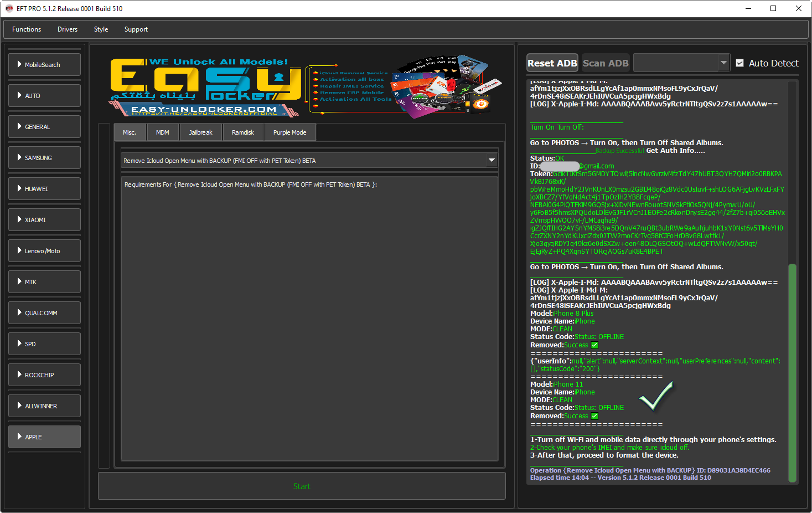Expand the AUTO sidebar section
The height and width of the screenshot is (513, 812).
pos(44,96)
